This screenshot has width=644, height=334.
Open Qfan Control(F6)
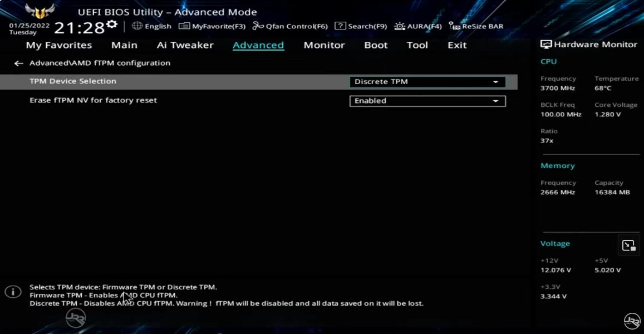290,26
